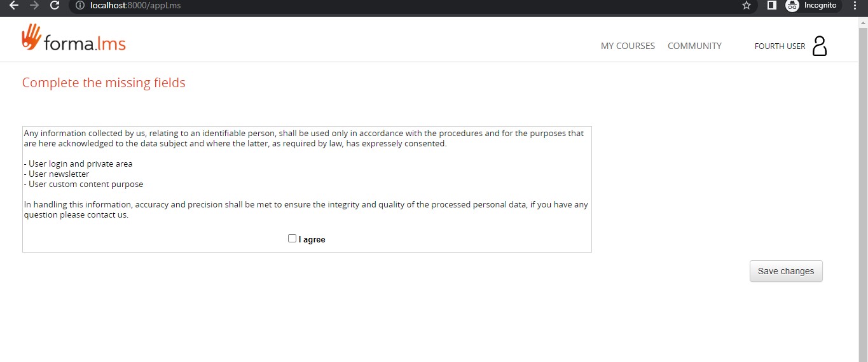
Task: Click the 'Complete the missing fields' heading
Action: pyautogui.click(x=104, y=83)
